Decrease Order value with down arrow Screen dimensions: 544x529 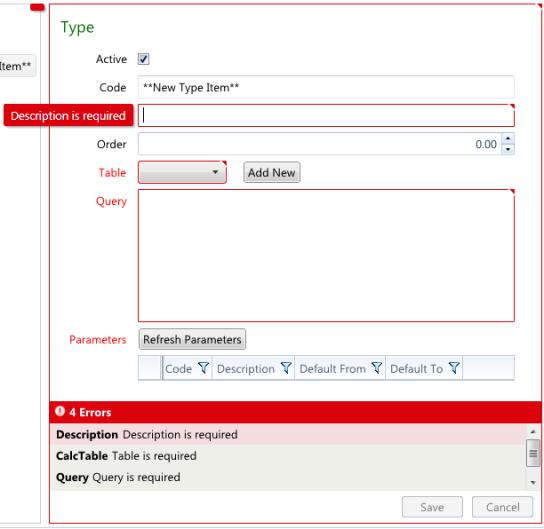tap(508, 149)
